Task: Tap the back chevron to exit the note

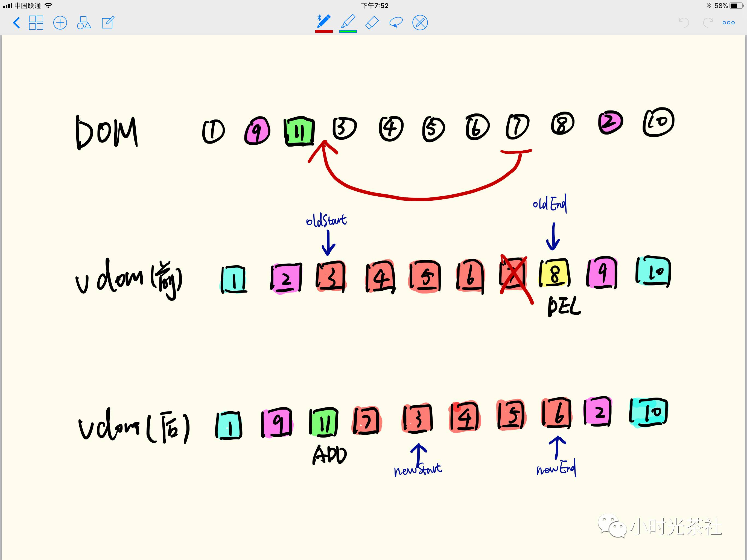Action: [16, 23]
